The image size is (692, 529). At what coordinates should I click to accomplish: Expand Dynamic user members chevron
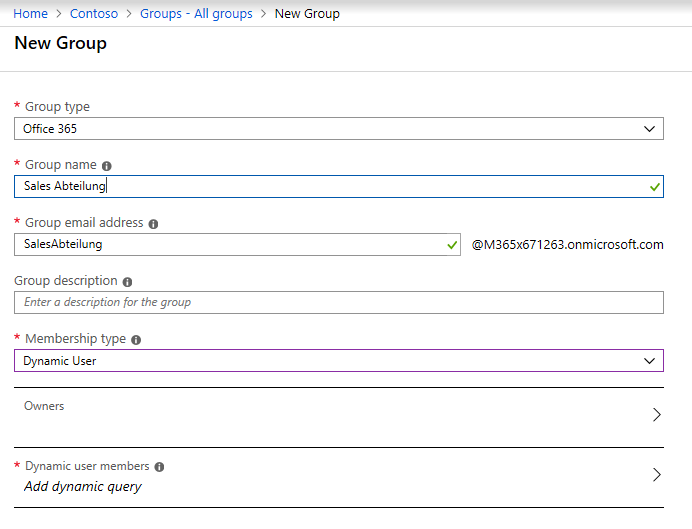657,475
